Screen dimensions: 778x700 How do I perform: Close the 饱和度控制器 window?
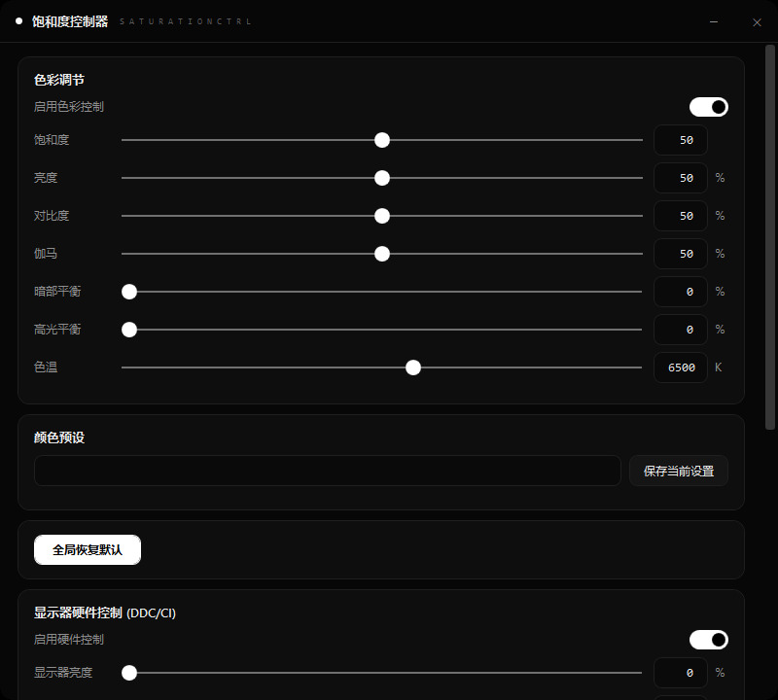tap(757, 22)
